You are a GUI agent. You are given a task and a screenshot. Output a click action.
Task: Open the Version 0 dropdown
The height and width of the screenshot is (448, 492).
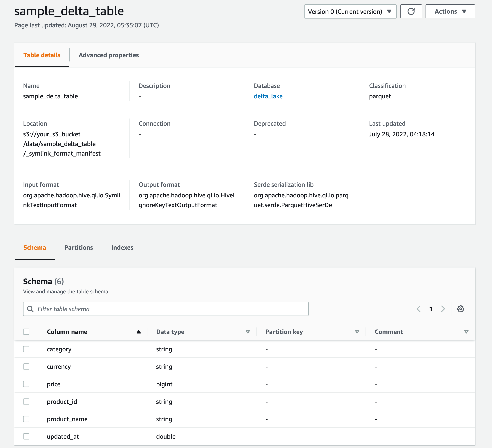pos(350,11)
